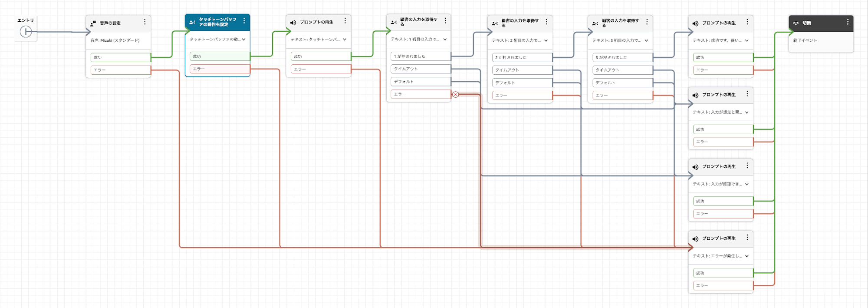
Task: Select エラー branch of 成功です prompt block
Action: [723, 70]
